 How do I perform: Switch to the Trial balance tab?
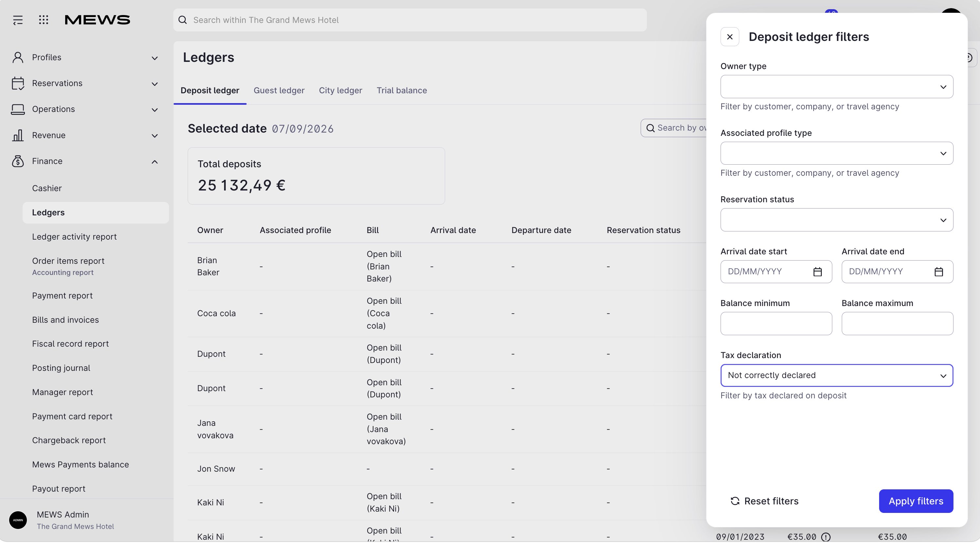[x=402, y=90]
